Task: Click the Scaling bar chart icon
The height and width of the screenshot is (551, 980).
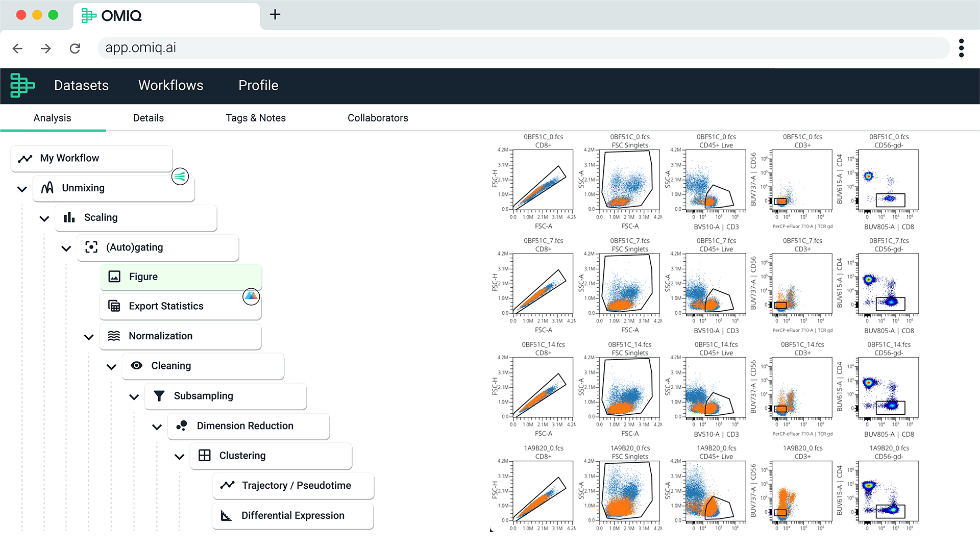Action: coord(69,217)
